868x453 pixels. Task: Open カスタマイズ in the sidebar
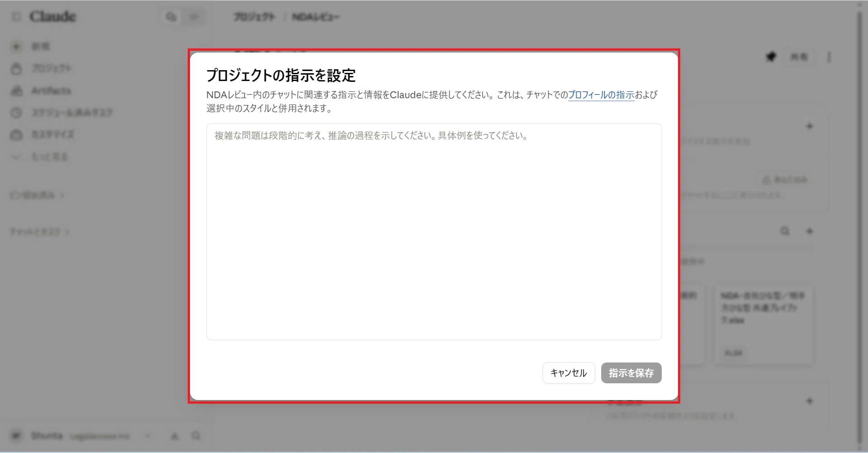point(52,134)
